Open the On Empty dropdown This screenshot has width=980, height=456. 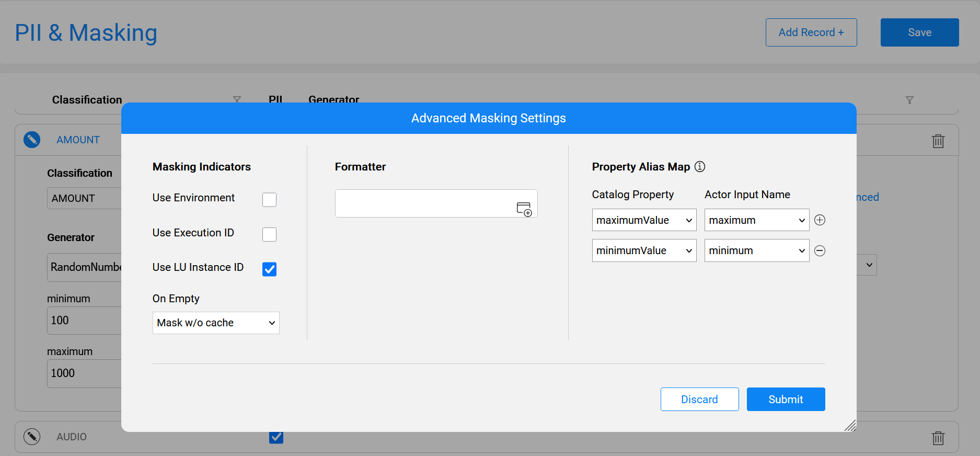[216, 323]
